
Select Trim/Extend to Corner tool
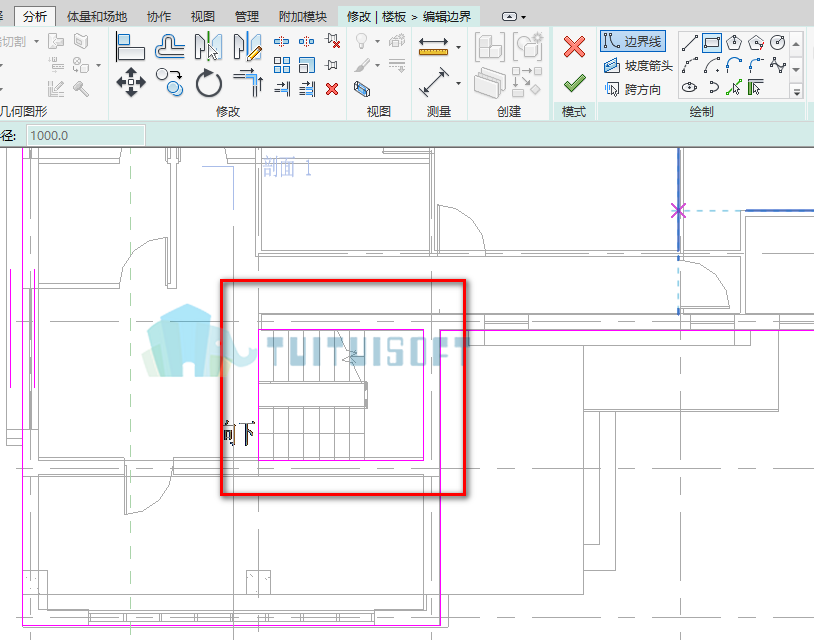[248, 83]
